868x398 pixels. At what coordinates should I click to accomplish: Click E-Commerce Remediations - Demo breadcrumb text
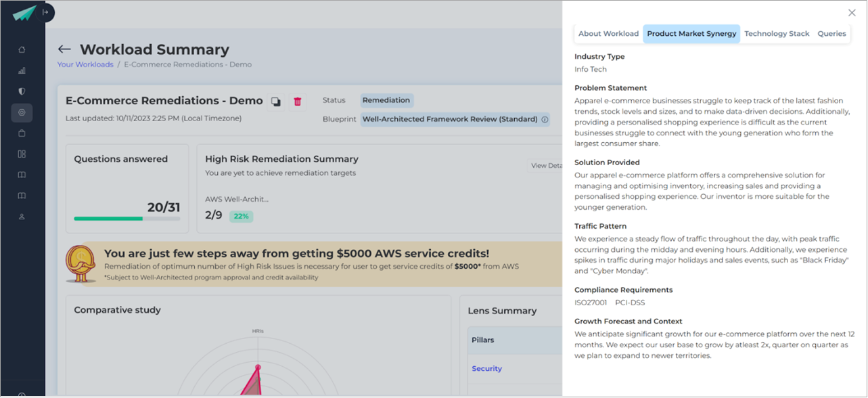[x=187, y=64]
